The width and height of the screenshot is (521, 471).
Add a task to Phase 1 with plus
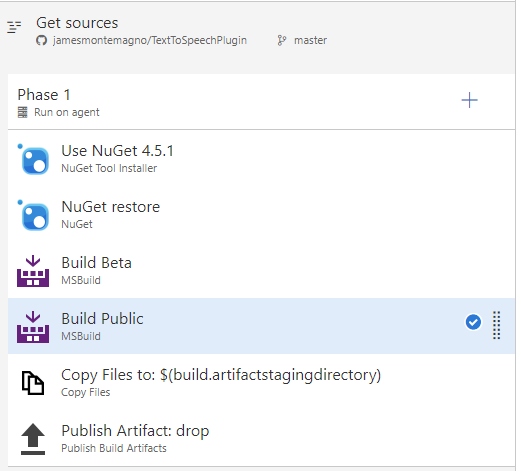click(469, 100)
